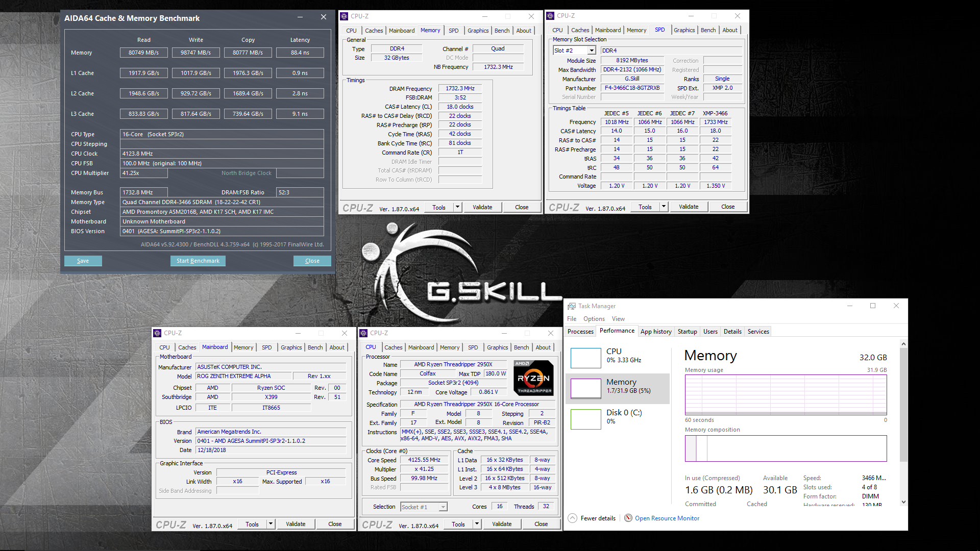Image resolution: width=980 pixels, height=551 pixels.
Task: Click the Task Manager icon in the title bar
Action: (x=571, y=306)
